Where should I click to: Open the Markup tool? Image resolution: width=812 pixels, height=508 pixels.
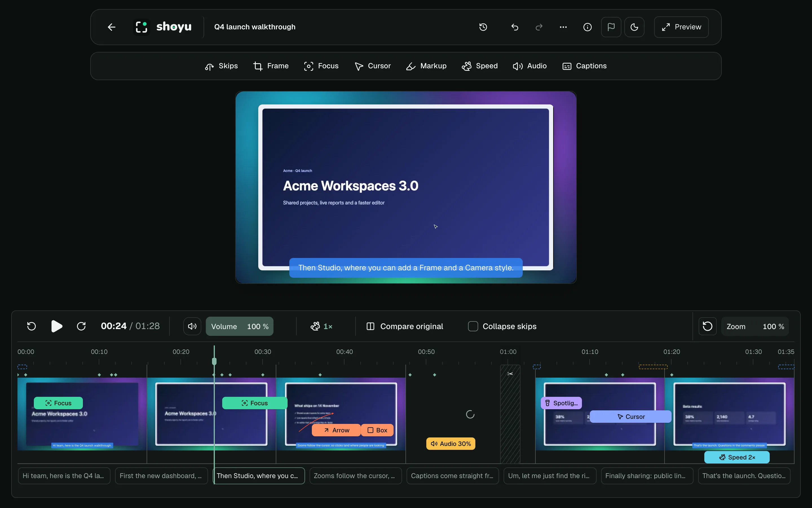click(426, 66)
